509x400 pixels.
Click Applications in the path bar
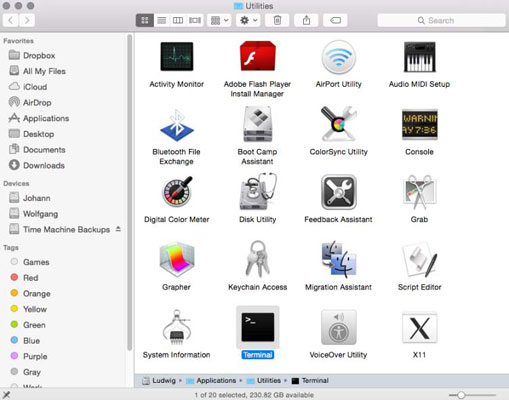click(211, 381)
